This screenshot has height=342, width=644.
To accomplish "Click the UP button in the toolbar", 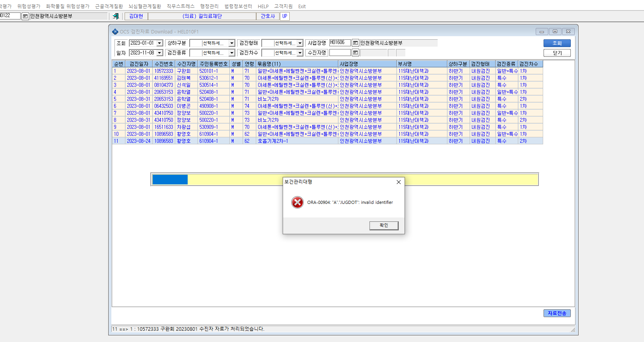I will pos(285,16).
